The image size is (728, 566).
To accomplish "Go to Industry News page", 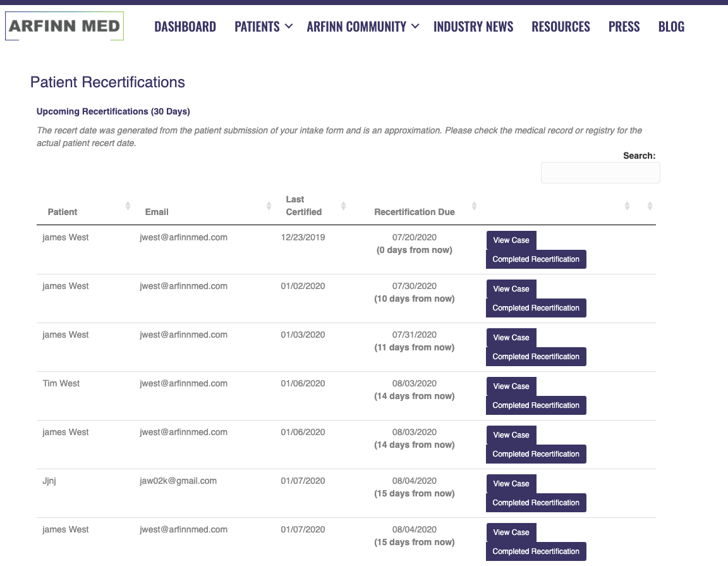I will (x=473, y=27).
